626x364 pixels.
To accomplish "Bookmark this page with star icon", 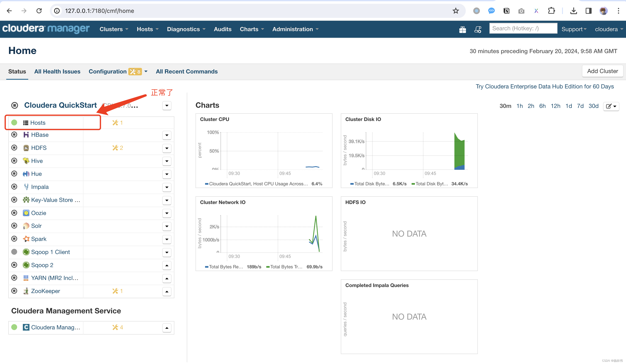I will tap(456, 11).
